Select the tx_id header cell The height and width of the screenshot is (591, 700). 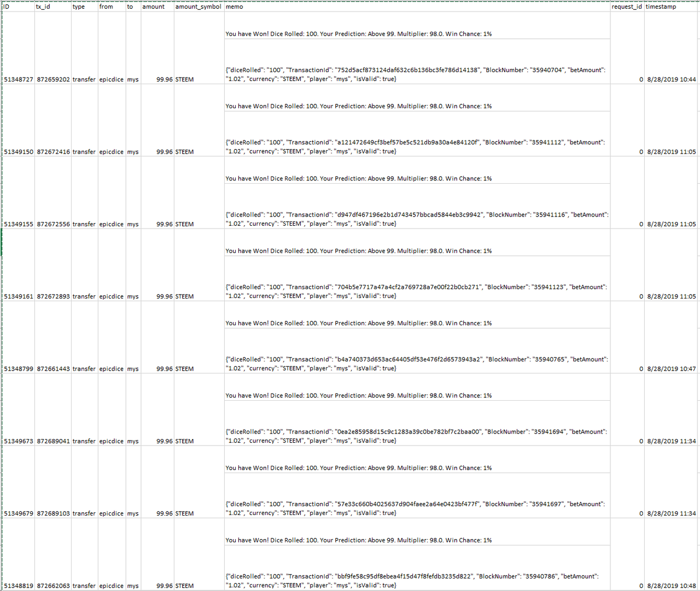coord(53,7)
